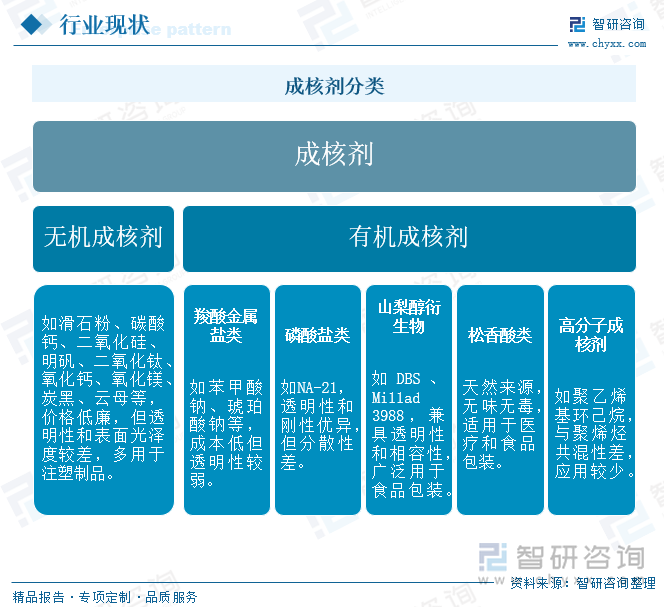The height and width of the screenshot is (607, 664).
Task: Click the large gray 智研咨询 watermark logo
Action: (x=562, y=557)
